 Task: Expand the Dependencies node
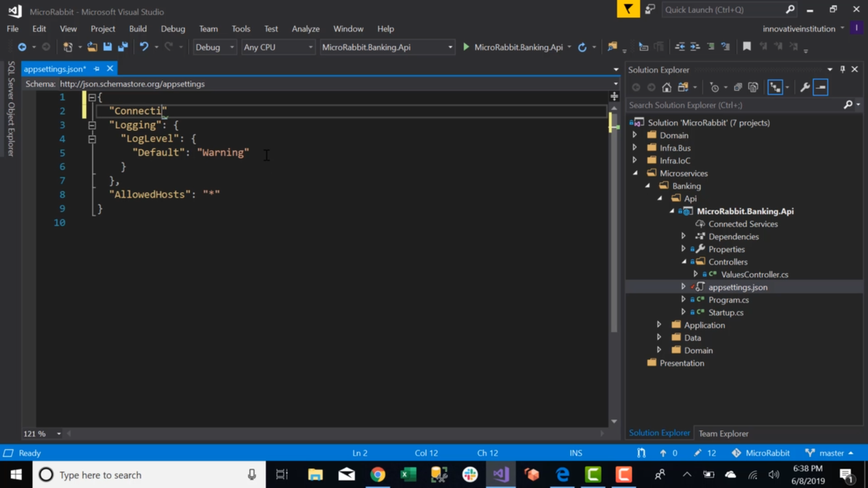tap(684, 236)
